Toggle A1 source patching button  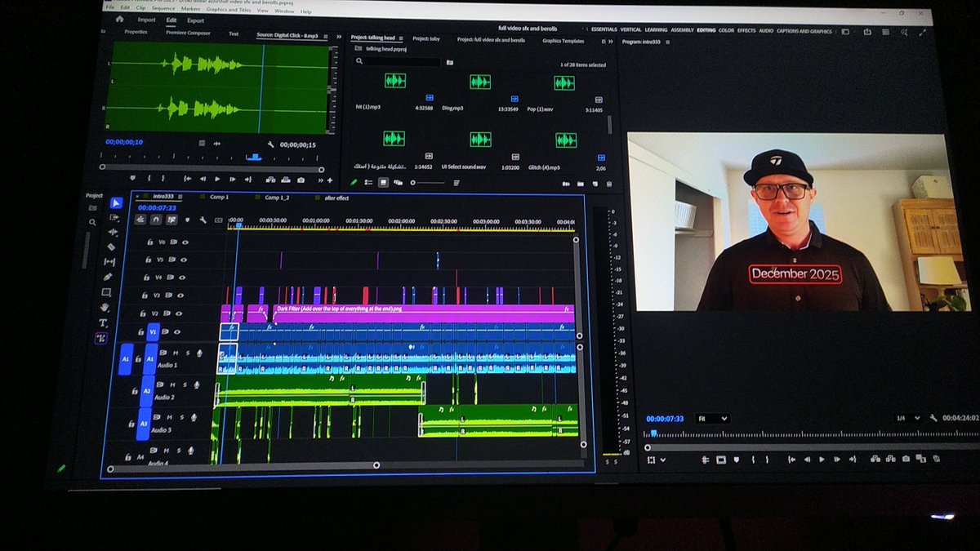(126, 358)
